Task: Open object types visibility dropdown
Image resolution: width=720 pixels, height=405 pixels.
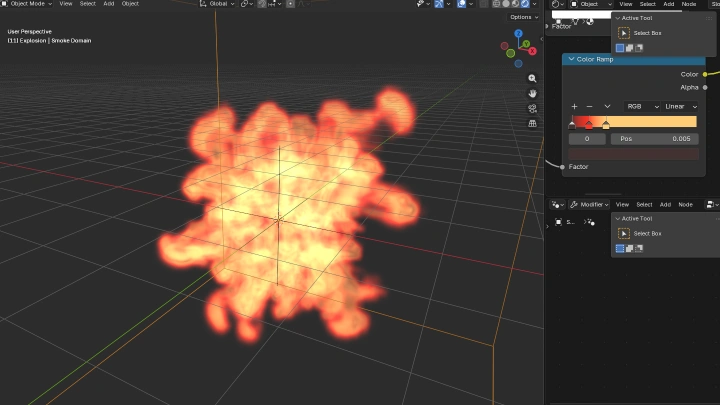Action: coord(423,4)
